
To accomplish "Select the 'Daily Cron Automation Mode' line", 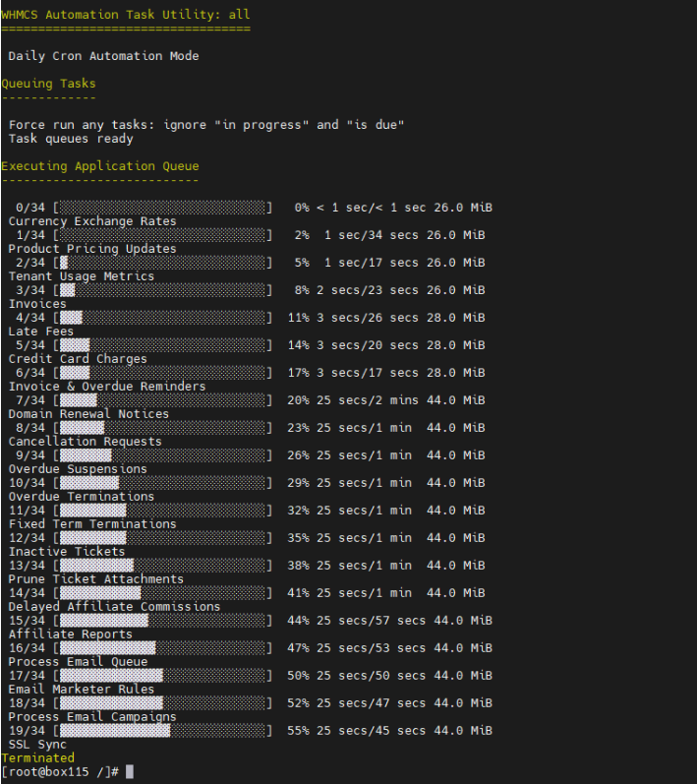I will (103, 56).
